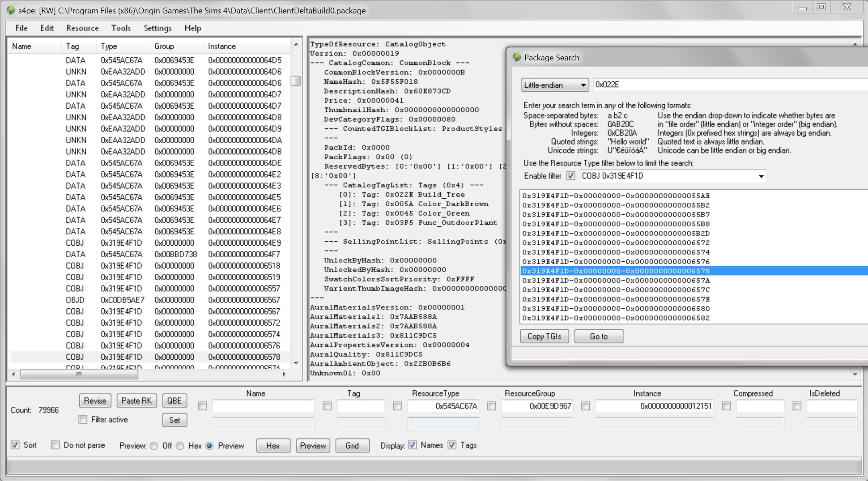Select COBJ row with instance 0x00000000000064E9
This screenshot has width=868, height=481.
click(x=150, y=243)
